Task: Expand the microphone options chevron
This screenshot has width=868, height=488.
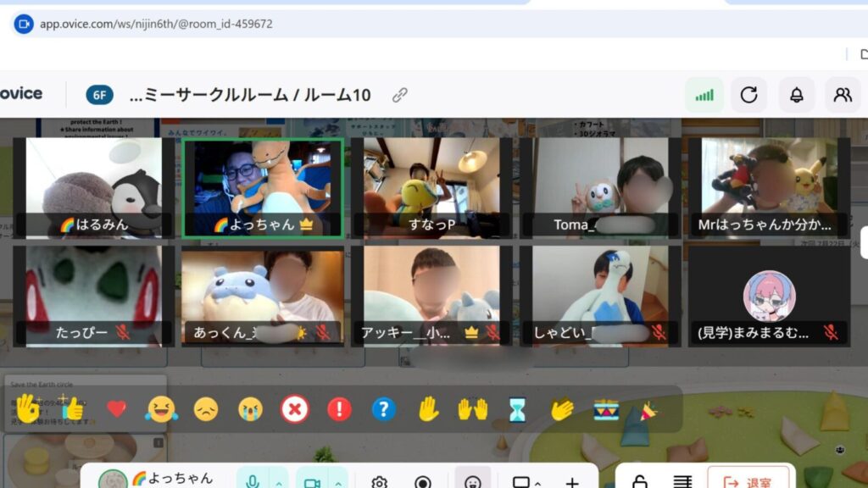Action: [x=277, y=482]
